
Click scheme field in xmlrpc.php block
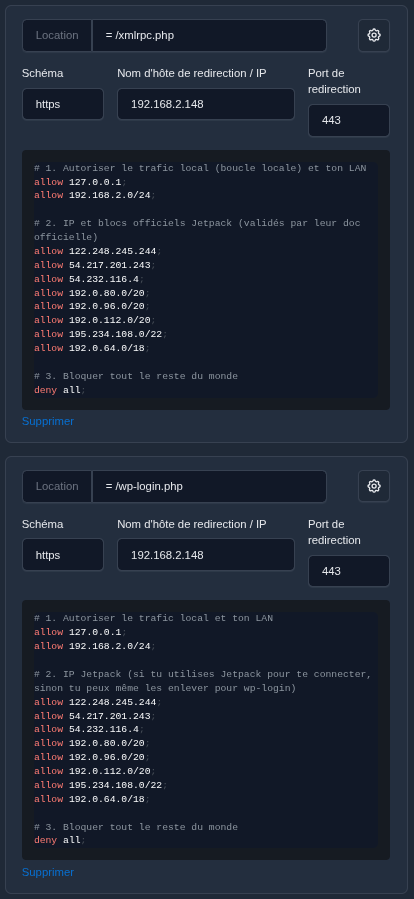[x=63, y=104]
